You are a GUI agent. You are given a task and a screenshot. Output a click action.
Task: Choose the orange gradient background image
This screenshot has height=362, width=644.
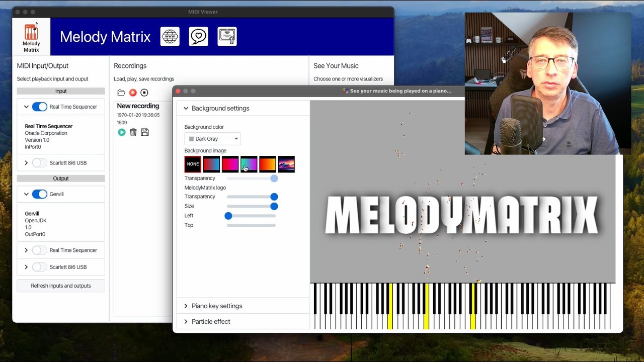pyautogui.click(x=268, y=164)
